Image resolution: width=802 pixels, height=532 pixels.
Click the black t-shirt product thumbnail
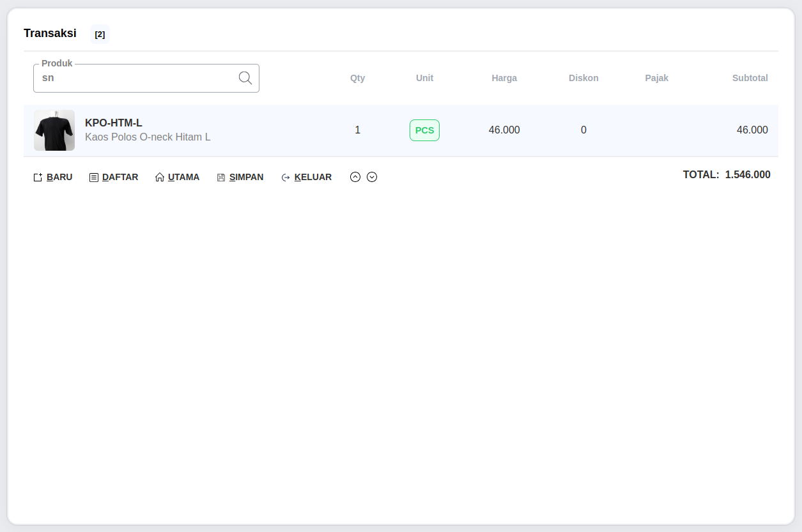tap(54, 130)
